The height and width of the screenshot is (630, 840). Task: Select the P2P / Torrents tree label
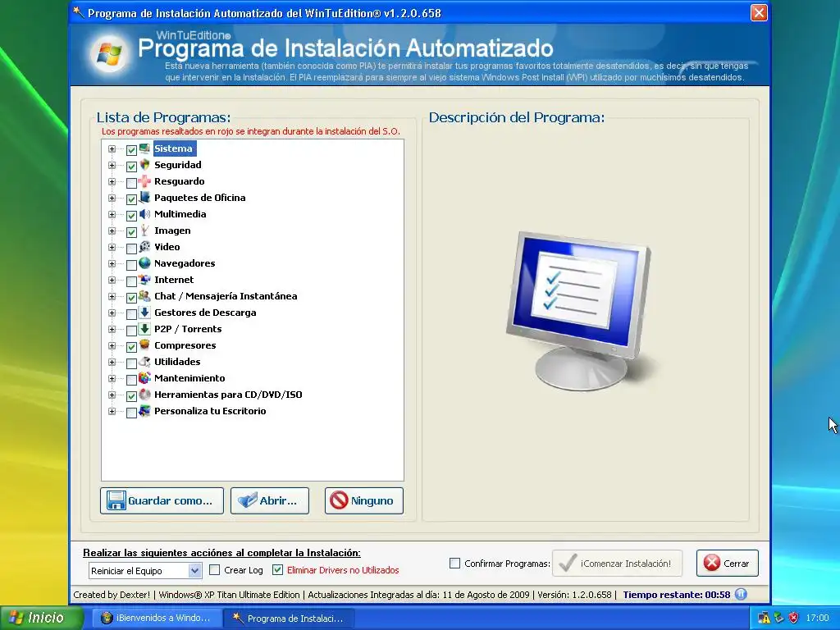[x=188, y=329]
